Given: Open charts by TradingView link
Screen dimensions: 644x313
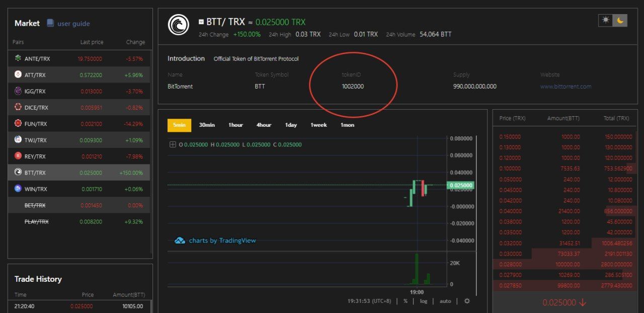Looking at the screenshot, I should click(x=222, y=241).
